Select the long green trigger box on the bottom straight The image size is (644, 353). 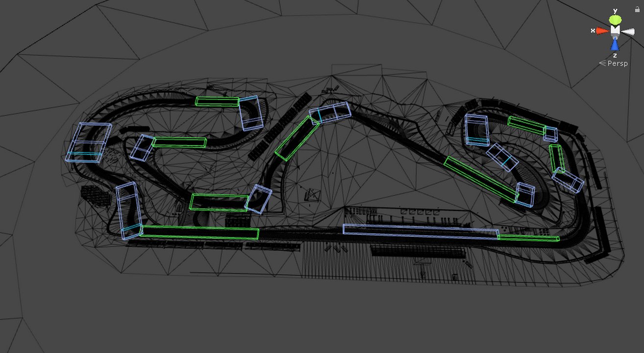click(201, 231)
